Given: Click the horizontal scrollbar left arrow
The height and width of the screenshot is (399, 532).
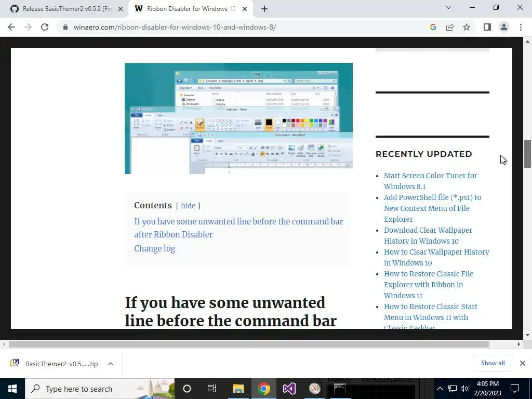Looking at the screenshot, I should (x=4, y=344).
